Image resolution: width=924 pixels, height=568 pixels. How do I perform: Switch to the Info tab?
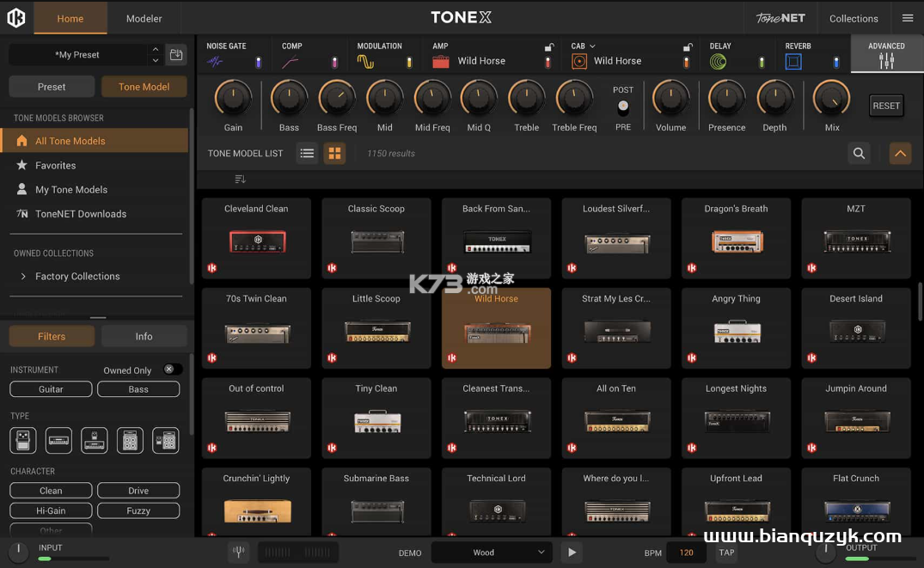[144, 337]
